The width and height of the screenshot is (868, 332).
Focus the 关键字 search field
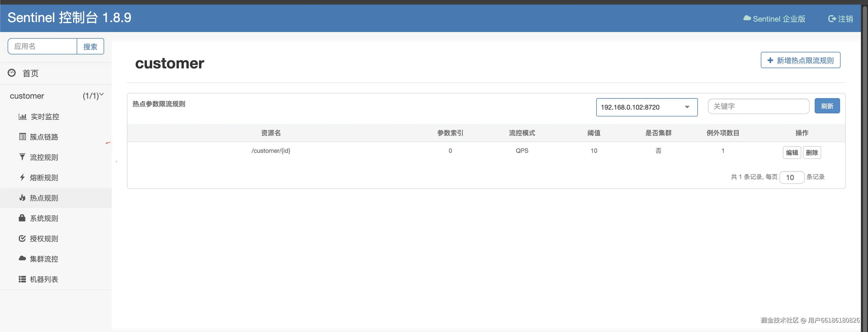tap(758, 107)
